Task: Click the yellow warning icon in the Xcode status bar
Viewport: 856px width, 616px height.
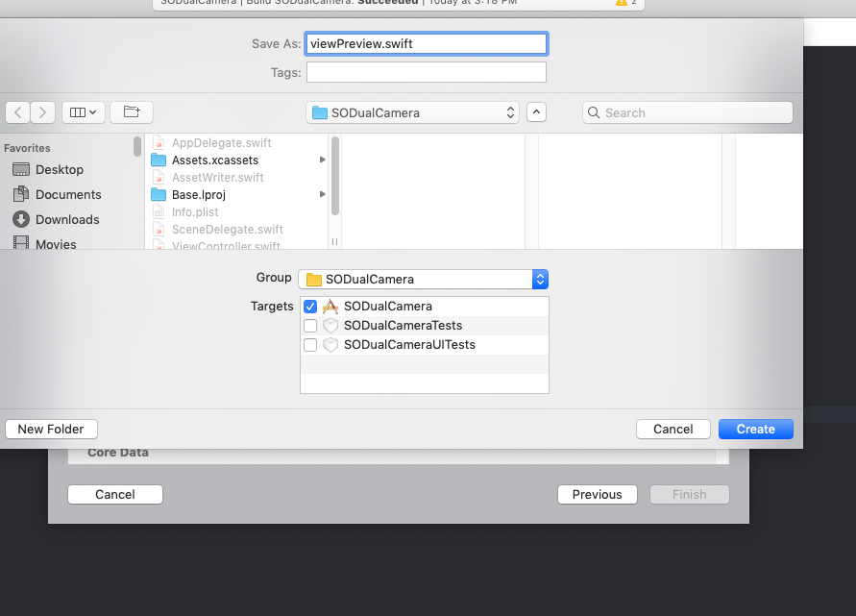Action: tap(622, 3)
